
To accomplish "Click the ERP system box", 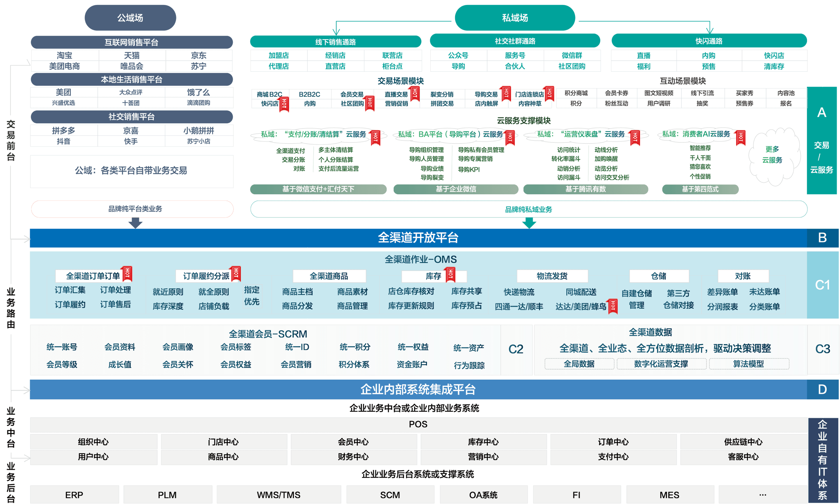I will click(74, 495).
